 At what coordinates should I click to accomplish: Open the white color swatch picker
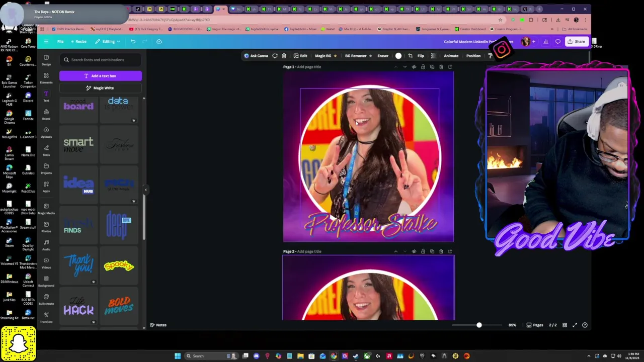pos(398,56)
